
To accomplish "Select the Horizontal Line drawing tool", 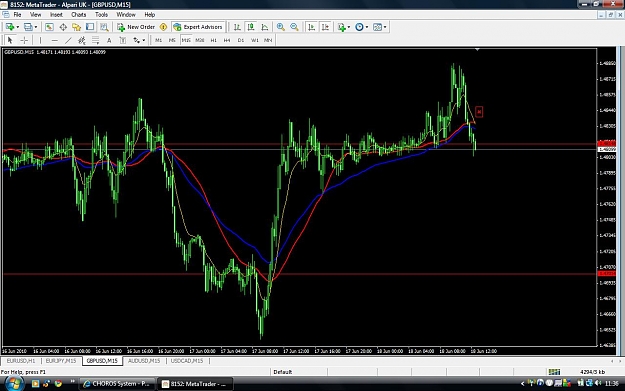I will [x=55, y=40].
